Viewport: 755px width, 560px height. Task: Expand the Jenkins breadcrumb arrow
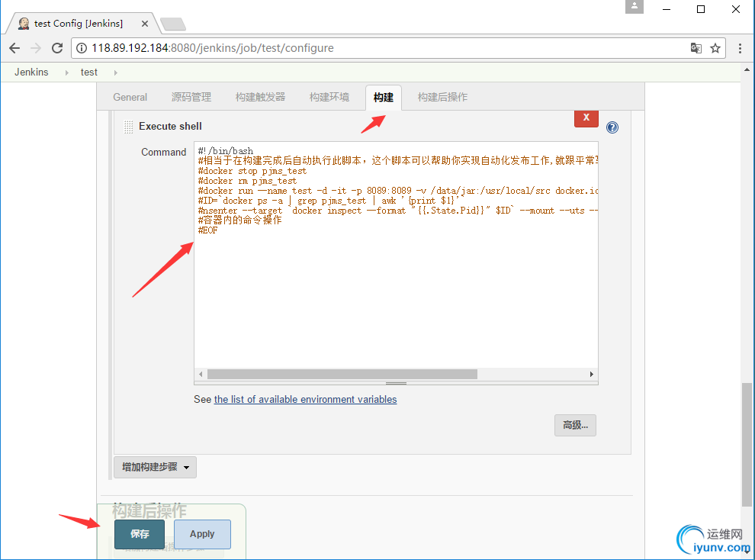pyautogui.click(x=67, y=72)
